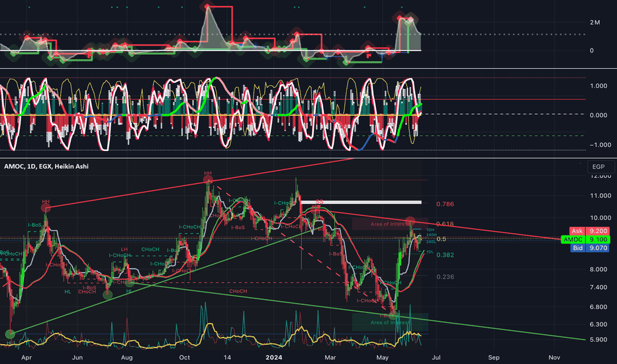The width and height of the screenshot is (617, 364).
Task: Click the Jul label on time axis
Action: point(436,357)
